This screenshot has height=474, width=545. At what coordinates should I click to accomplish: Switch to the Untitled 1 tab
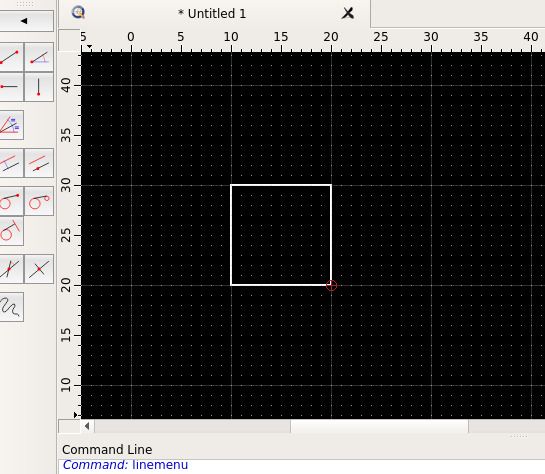coord(212,14)
